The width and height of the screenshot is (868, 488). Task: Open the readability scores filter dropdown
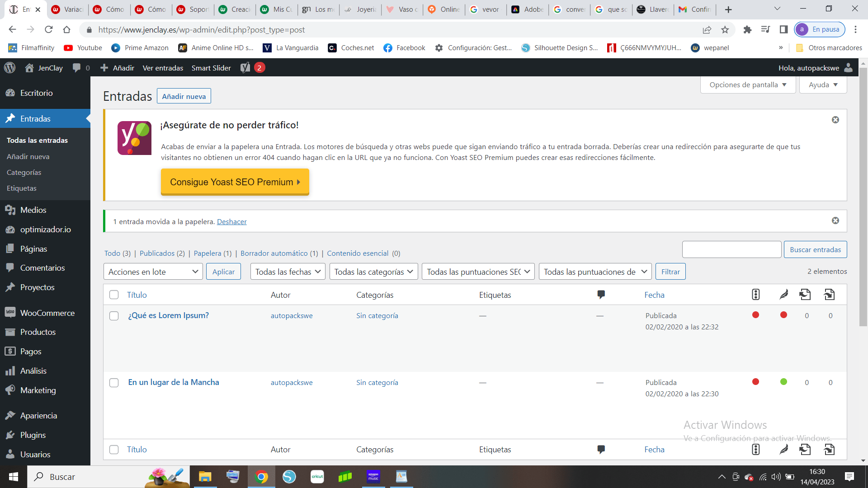(595, 272)
